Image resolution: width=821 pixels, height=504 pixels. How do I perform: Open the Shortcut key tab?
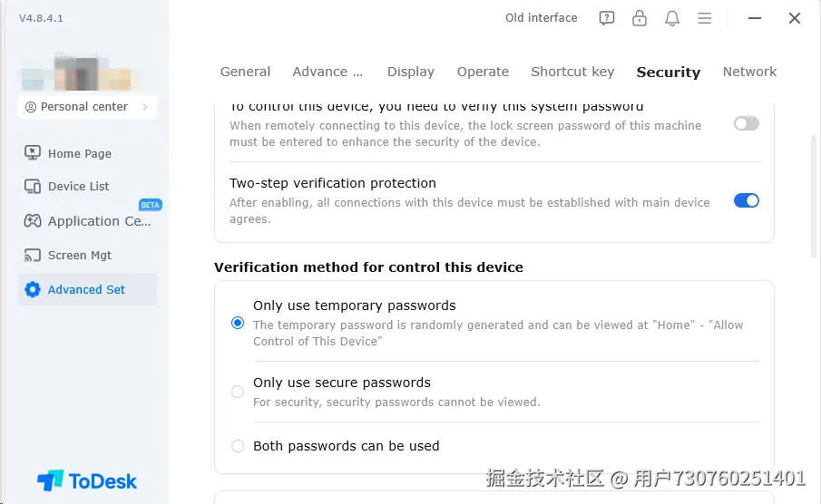tap(572, 72)
